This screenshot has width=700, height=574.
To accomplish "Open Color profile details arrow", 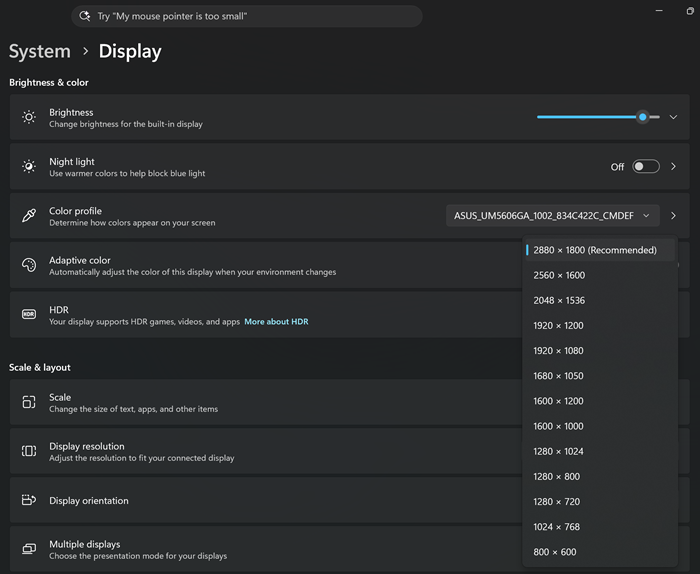I will click(x=673, y=216).
